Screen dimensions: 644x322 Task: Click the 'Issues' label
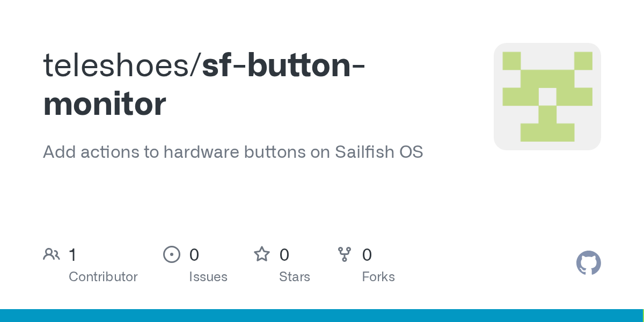click(x=208, y=277)
